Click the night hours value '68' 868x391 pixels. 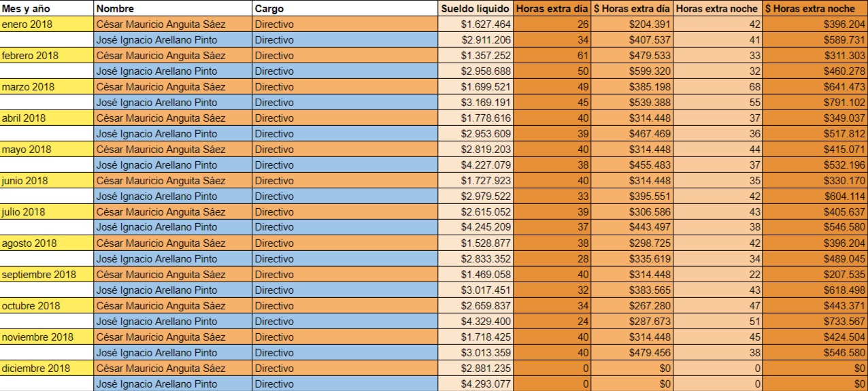(718, 87)
